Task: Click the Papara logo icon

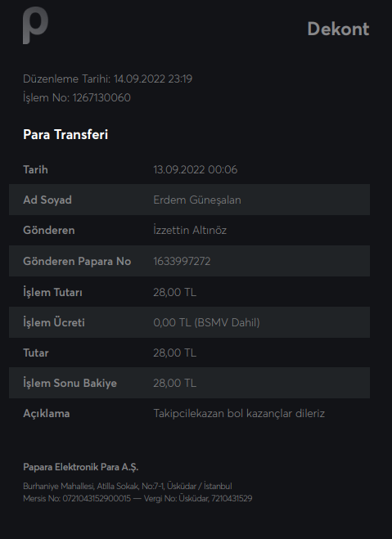Action: pyautogui.click(x=35, y=25)
